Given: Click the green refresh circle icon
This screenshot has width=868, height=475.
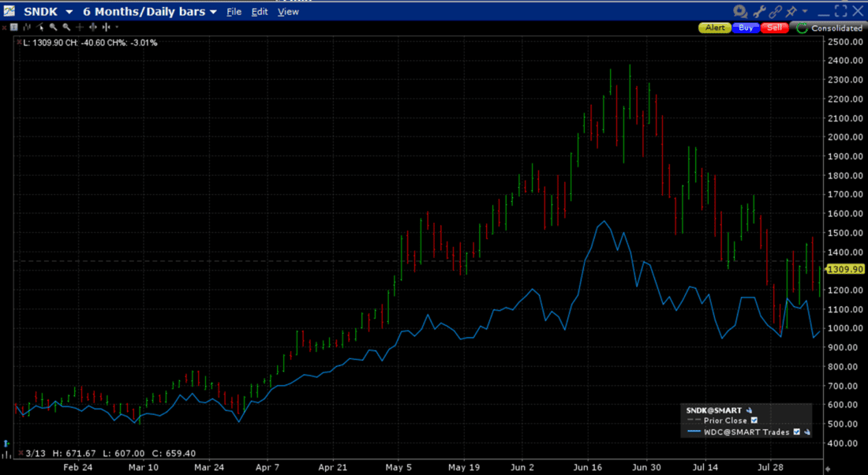Looking at the screenshot, I should coord(802,28).
